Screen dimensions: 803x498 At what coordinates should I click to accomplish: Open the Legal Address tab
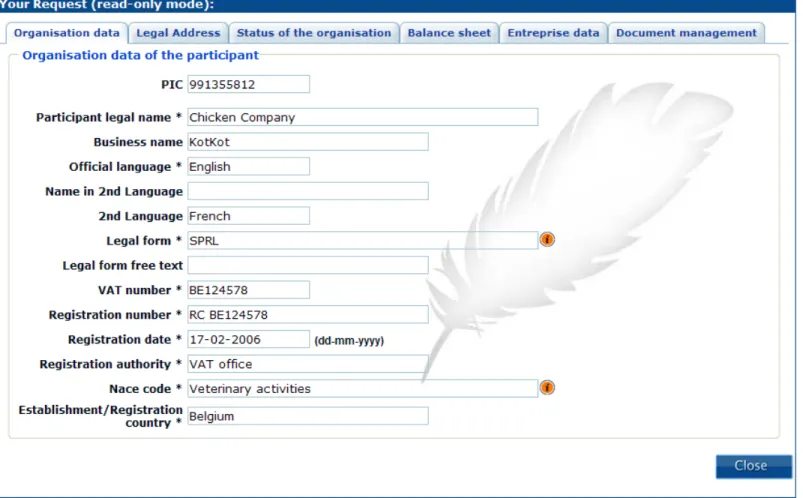[178, 33]
